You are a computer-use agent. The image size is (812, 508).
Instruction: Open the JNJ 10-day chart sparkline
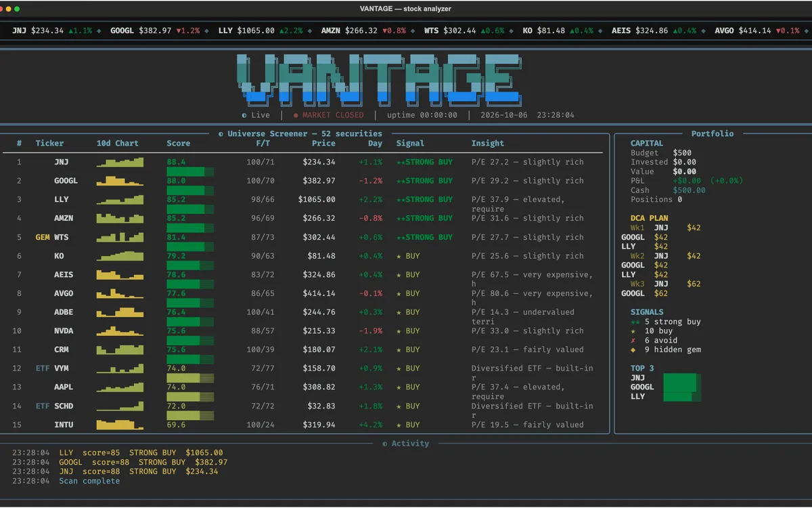(120, 163)
